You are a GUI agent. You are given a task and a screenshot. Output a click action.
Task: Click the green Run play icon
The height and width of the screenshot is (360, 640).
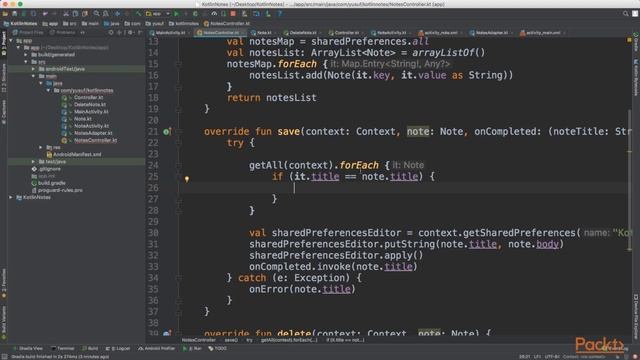coord(177,14)
